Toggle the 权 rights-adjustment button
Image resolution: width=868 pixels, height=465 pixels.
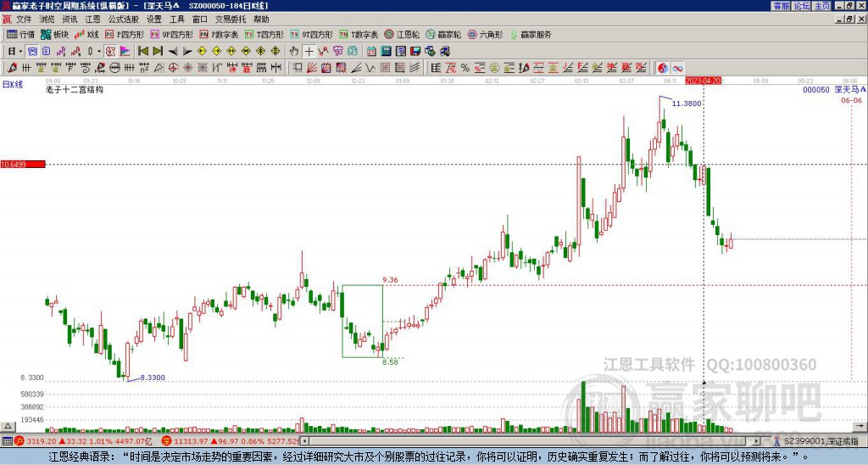110,52
